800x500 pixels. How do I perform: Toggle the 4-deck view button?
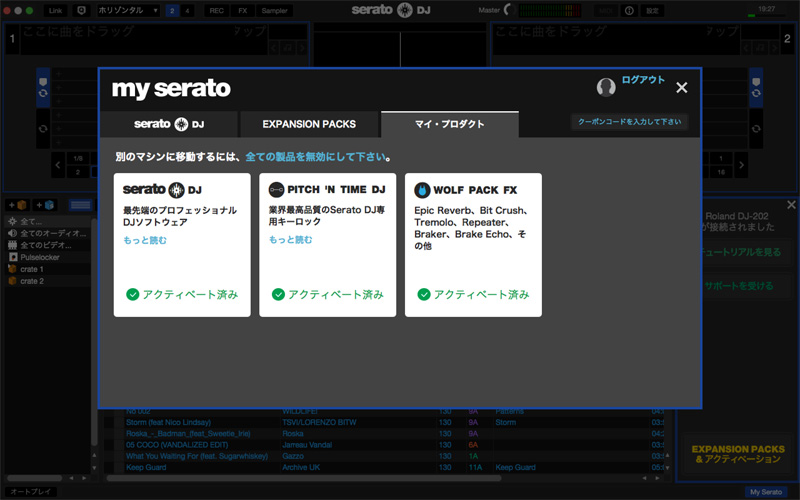188,10
